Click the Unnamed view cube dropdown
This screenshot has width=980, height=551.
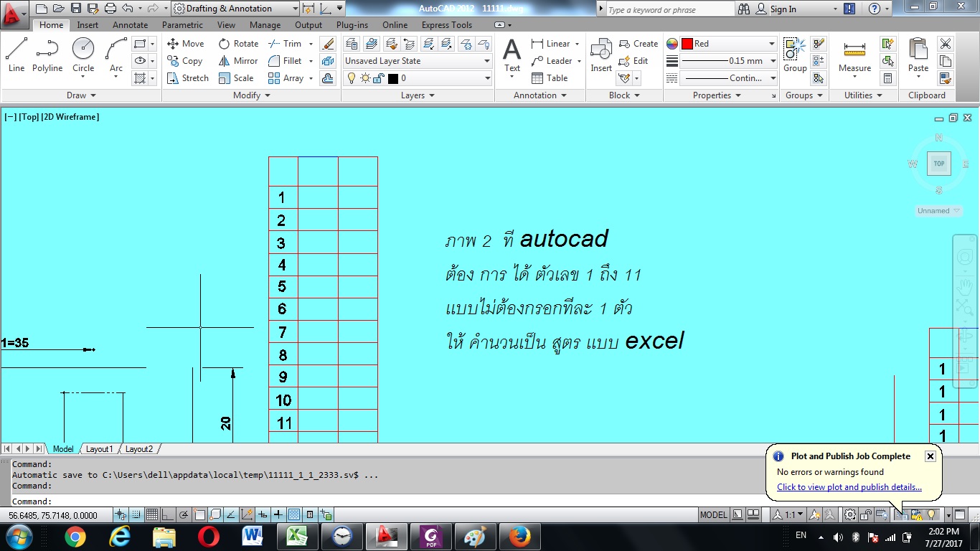pos(938,211)
